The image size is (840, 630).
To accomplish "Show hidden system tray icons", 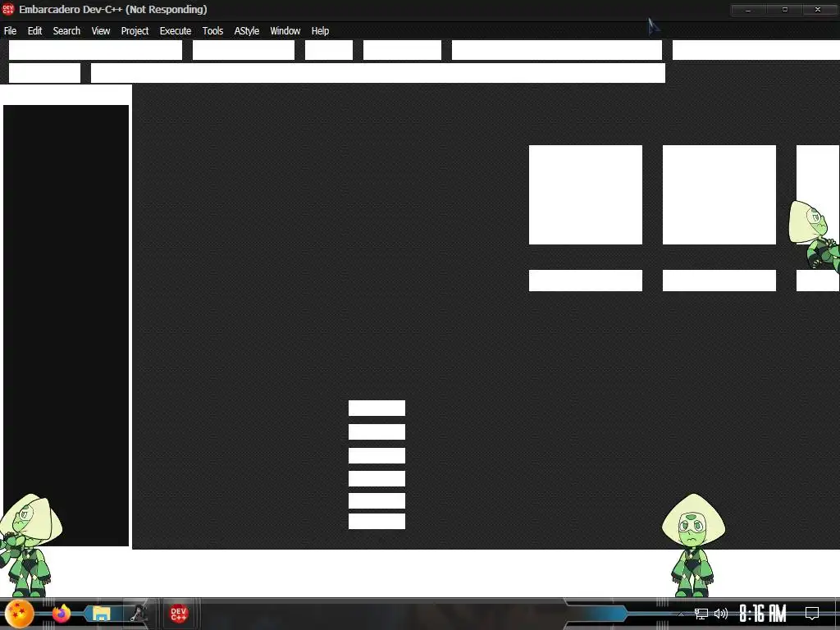I will point(681,614).
